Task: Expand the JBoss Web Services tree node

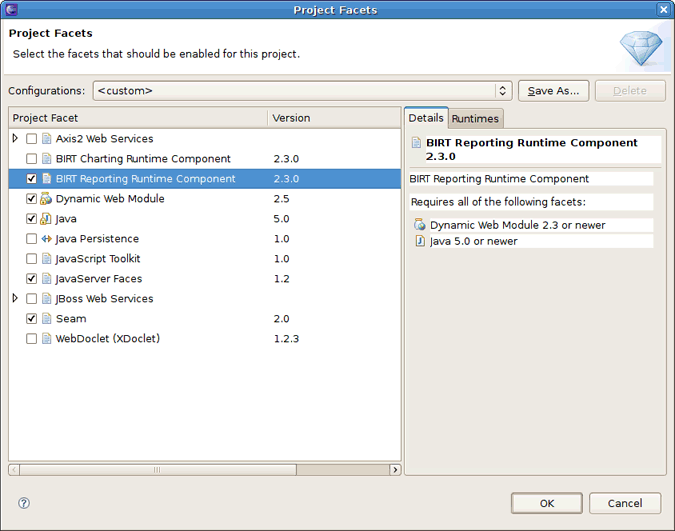Action: point(15,298)
